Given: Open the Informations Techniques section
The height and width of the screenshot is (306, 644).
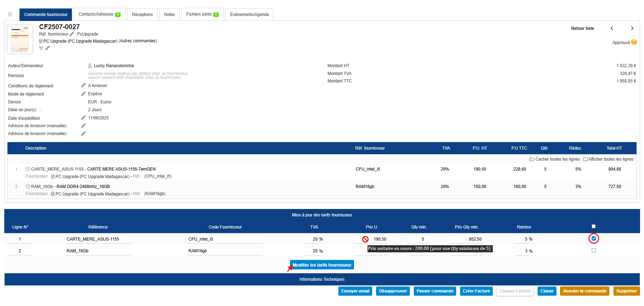Looking at the screenshot, I should 322,279.
